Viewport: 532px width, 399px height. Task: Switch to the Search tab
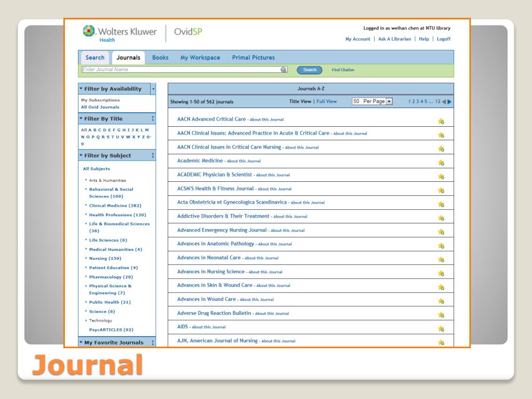(95, 58)
